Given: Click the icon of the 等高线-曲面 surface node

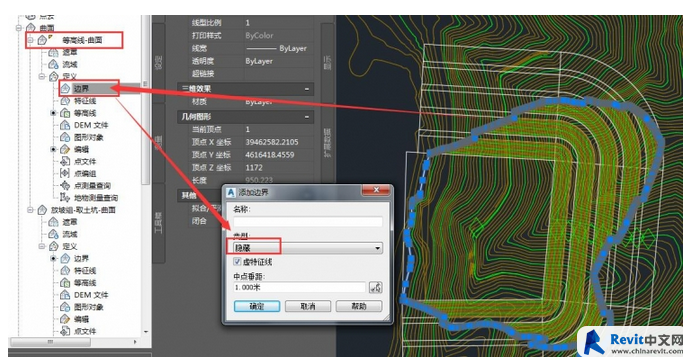Looking at the screenshot, I should tap(42, 40).
